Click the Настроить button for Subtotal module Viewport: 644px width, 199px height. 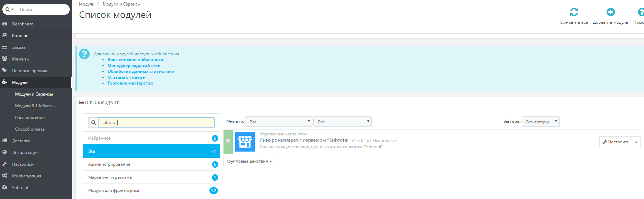616,142
